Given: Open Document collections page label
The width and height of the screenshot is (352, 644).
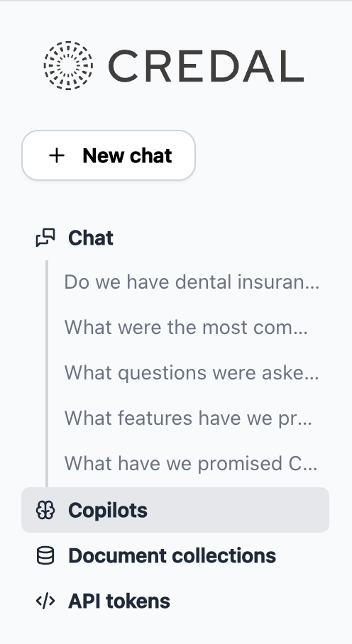Looking at the screenshot, I should pos(172,555).
